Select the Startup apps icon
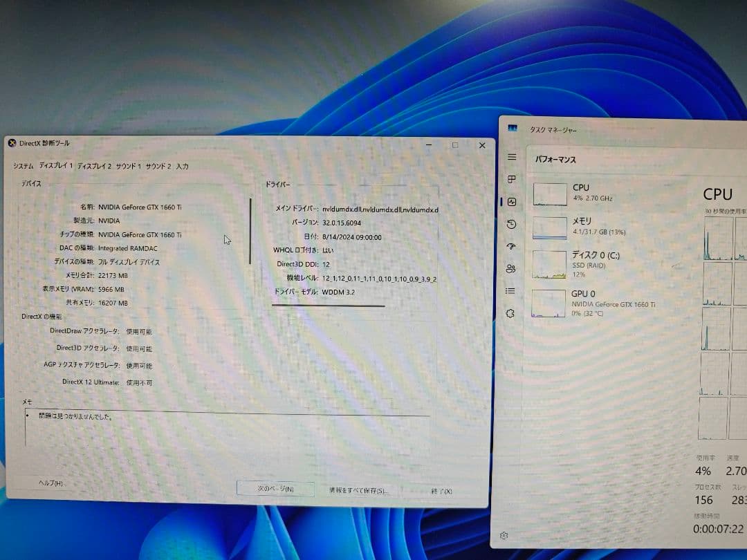 coord(511,246)
